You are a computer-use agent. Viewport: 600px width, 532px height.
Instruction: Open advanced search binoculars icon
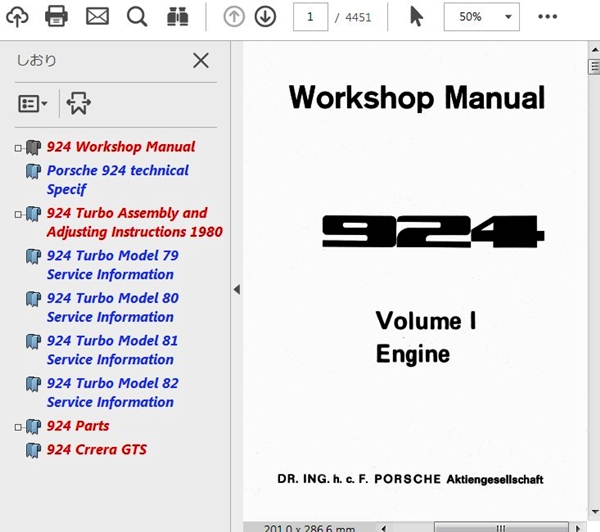click(x=178, y=17)
